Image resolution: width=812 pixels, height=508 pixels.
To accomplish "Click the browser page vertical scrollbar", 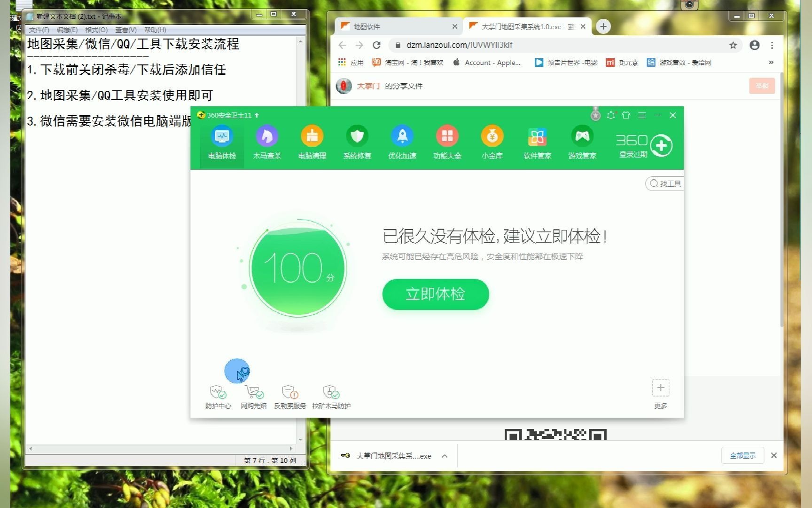I will point(781,200).
